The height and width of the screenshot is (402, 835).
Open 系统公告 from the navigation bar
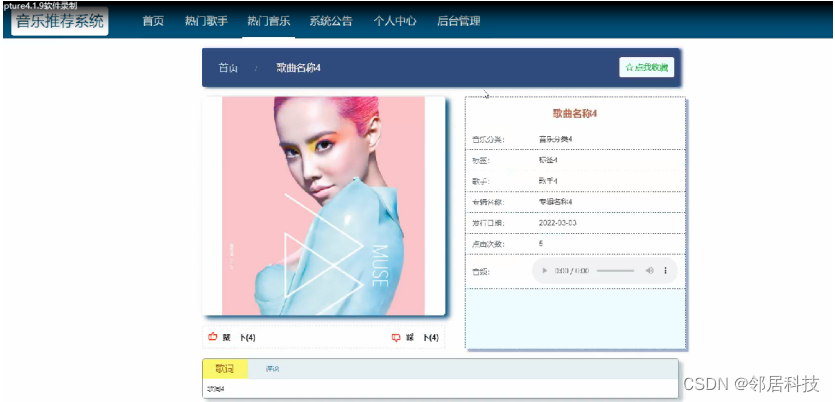tap(331, 21)
